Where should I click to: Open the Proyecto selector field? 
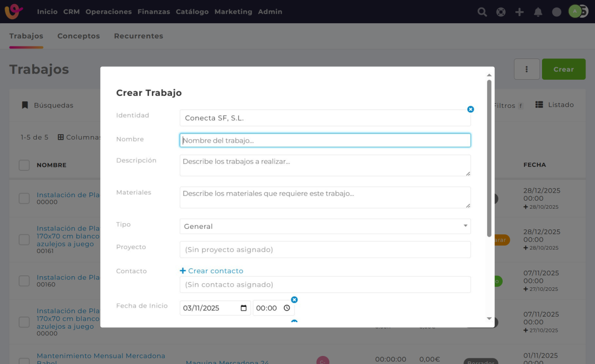coord(325,250)
